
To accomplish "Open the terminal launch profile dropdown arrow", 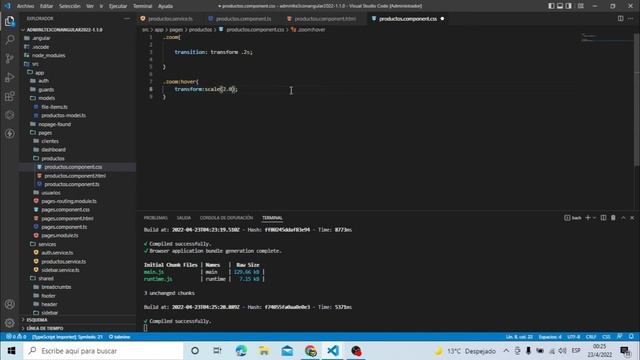I will click(594, 218).
